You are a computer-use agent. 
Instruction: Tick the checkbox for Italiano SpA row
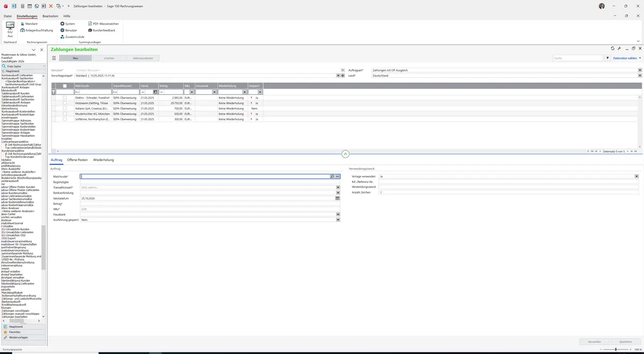click(65, 108)
